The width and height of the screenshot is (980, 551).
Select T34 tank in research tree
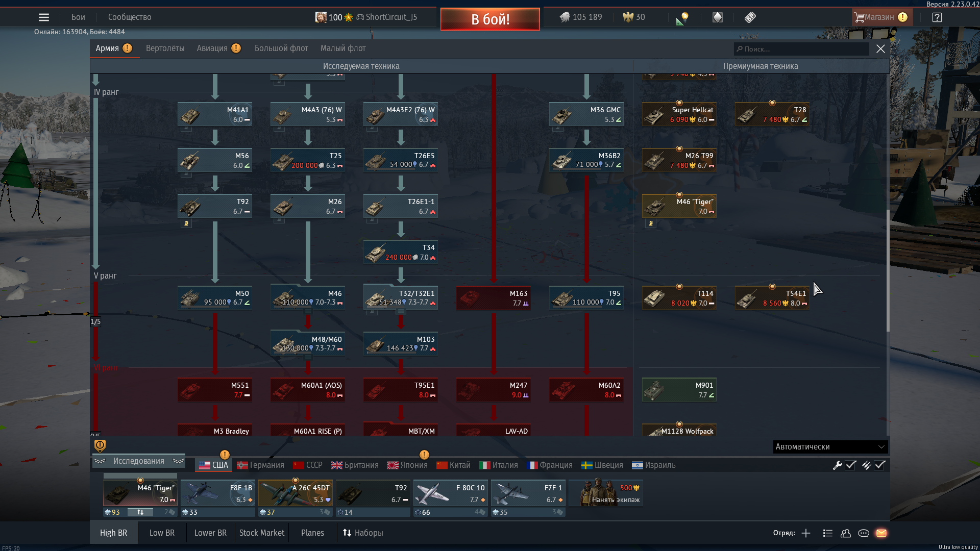coord(401,252)
